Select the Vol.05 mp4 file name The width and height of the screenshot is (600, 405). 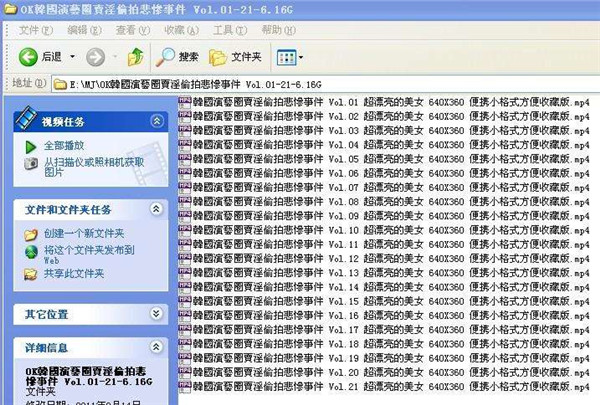(391, 159)
